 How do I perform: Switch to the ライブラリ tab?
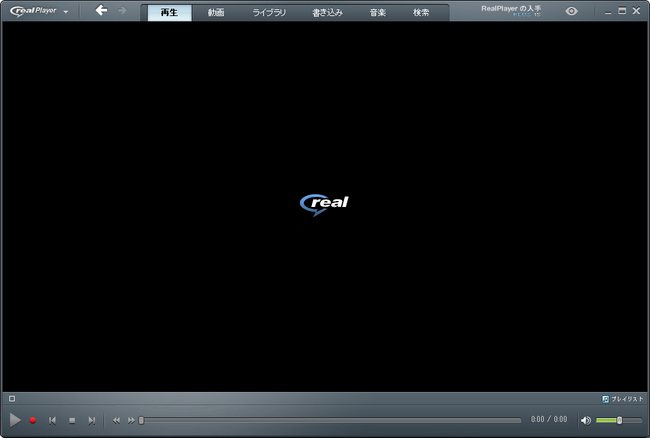tap(269, 13)
